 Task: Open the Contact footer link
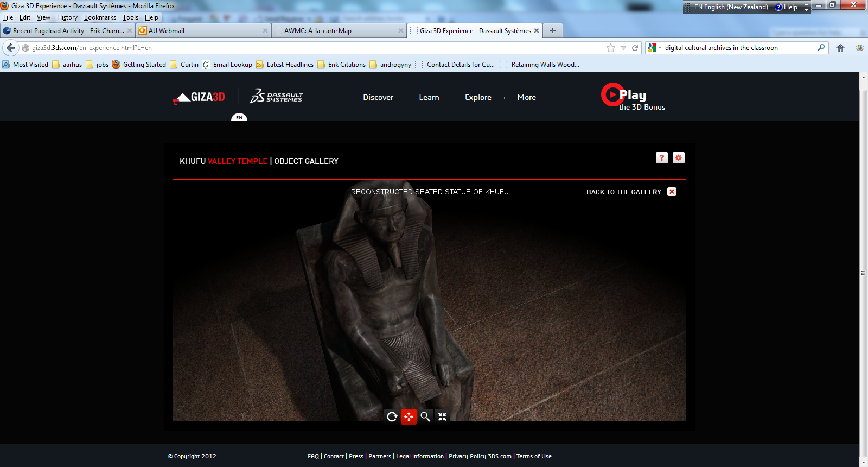point(334,456)
